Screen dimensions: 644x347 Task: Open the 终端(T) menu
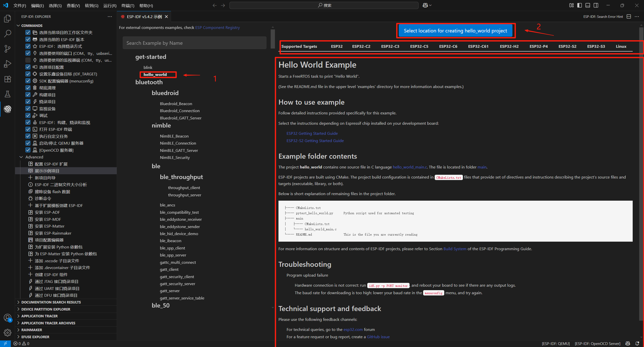coord(128,6)
